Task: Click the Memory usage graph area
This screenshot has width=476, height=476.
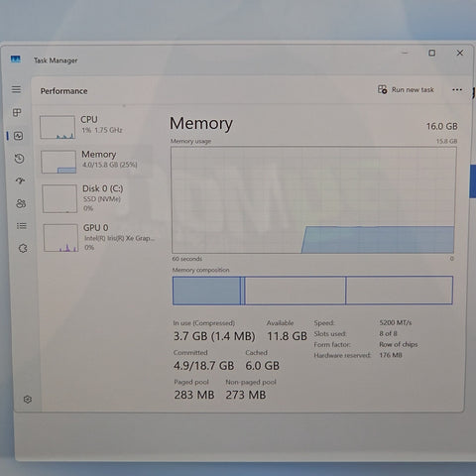Action: [313, 200]
